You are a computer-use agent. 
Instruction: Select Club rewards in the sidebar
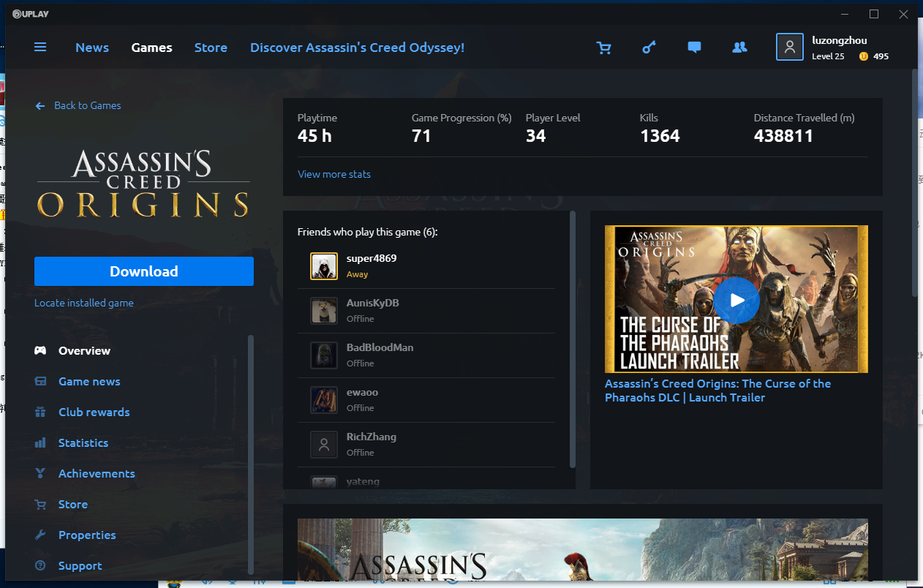94,412
